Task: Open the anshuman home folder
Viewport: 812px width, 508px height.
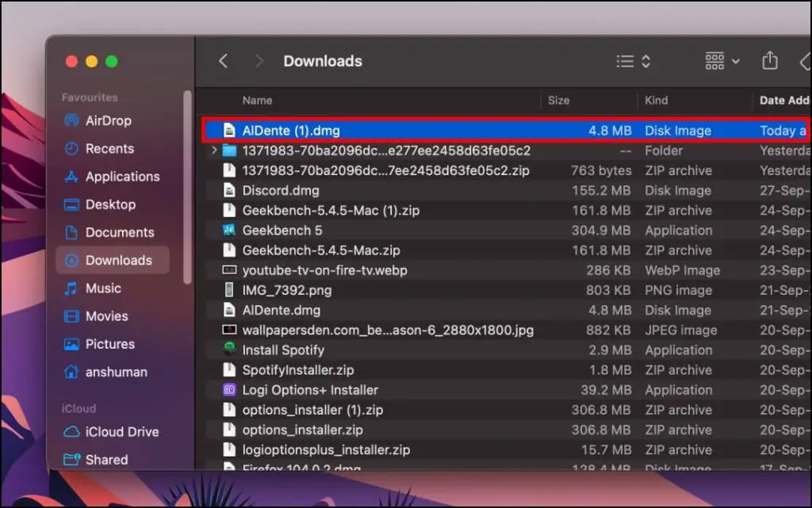Action: [105, 372]
